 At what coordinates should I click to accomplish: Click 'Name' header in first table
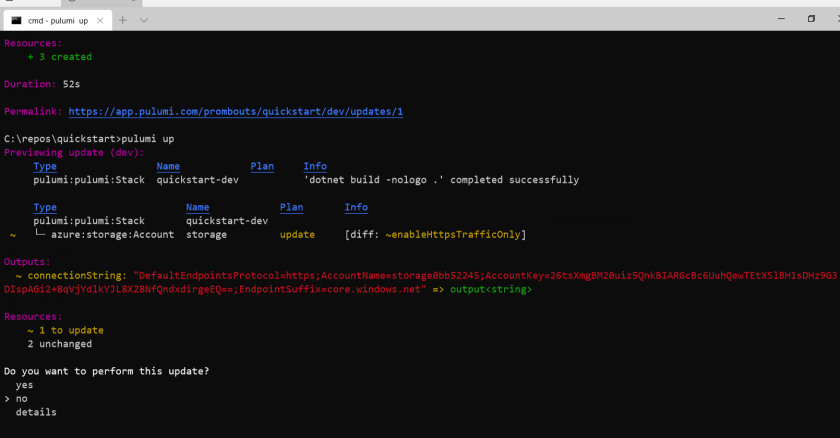coord(168,167)
